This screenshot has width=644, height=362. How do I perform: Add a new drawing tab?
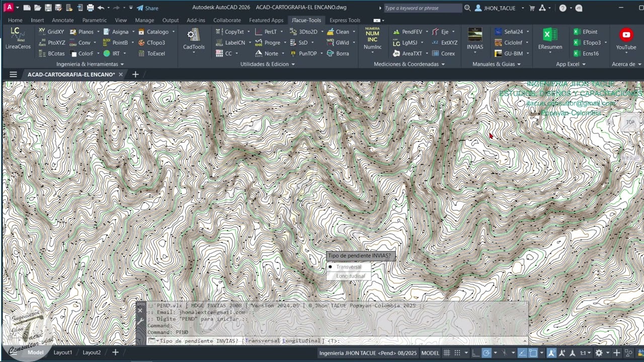(x=135, y=74)
